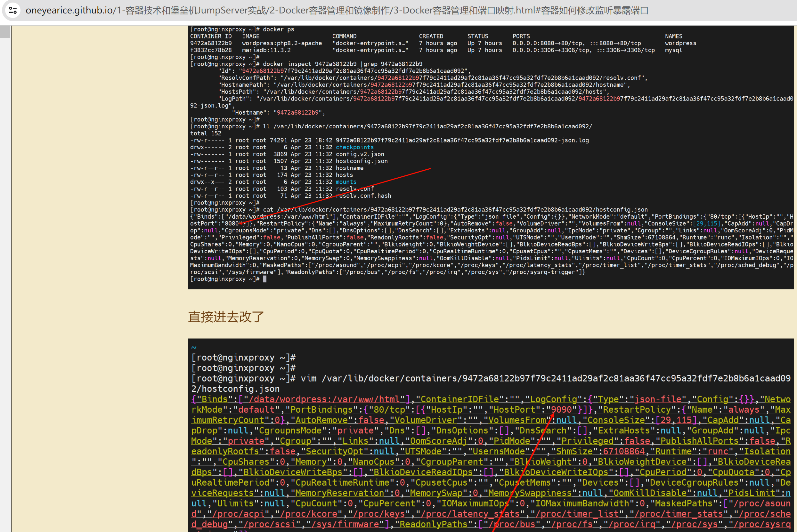Click the docker ps command line
797x532 pixels.
278,29
